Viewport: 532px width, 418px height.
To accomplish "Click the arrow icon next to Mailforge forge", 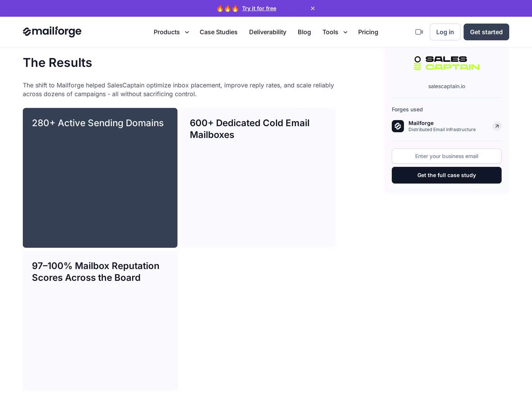I will click(497, 126).
